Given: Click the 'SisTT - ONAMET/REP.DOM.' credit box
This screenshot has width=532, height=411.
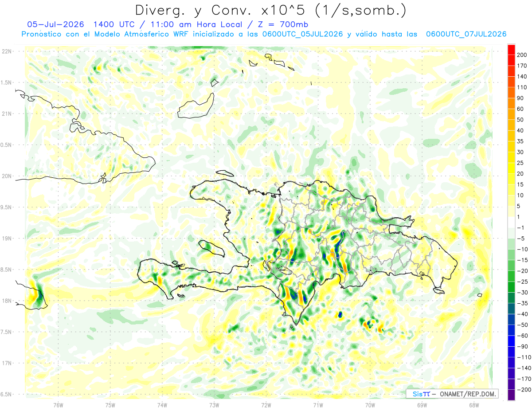Looking at the screenshot, I should click(452, 394).
